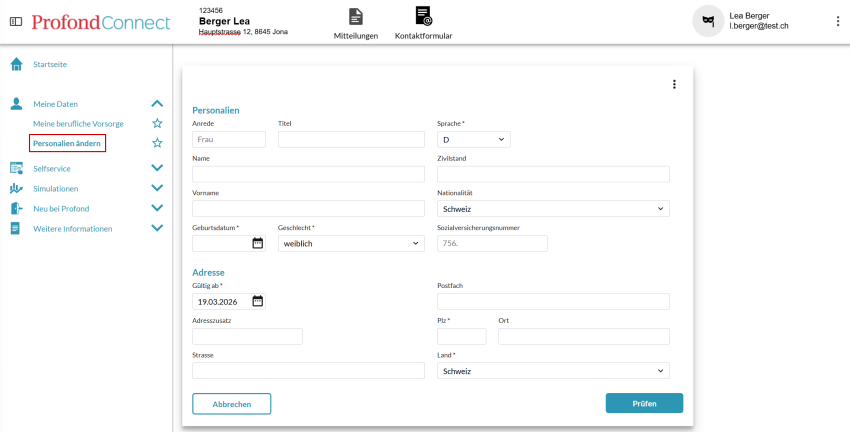Select Neu bei Profond menu label
850x432 pixels.
click(61, 209)
